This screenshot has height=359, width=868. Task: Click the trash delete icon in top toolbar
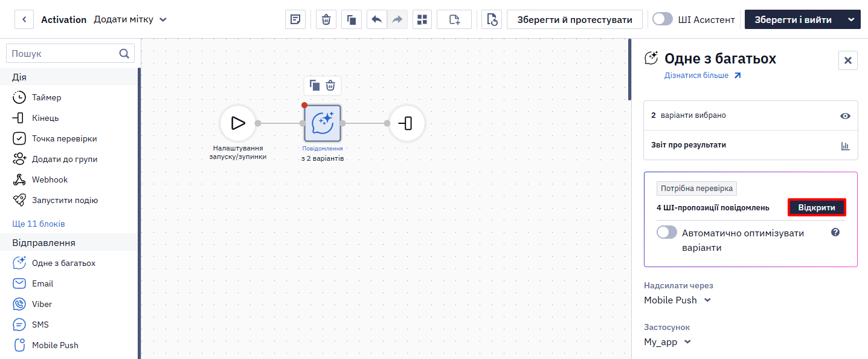click(x=326, y=19)
